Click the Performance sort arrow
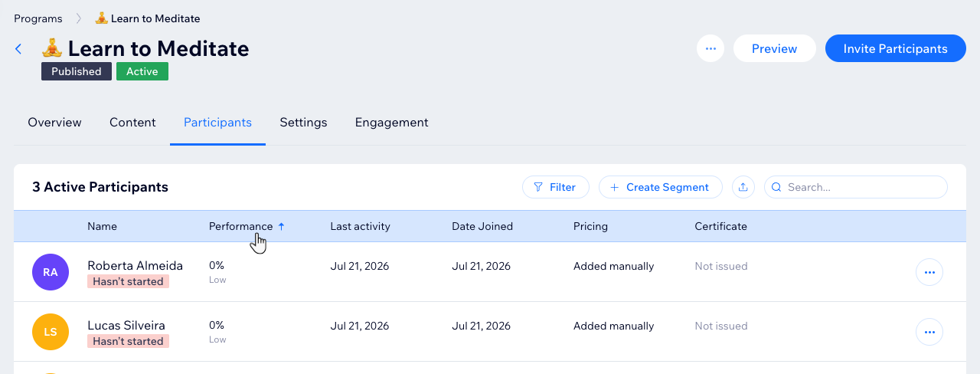The height and width of the screenshot is (374, 980). (x=281, y=226)
